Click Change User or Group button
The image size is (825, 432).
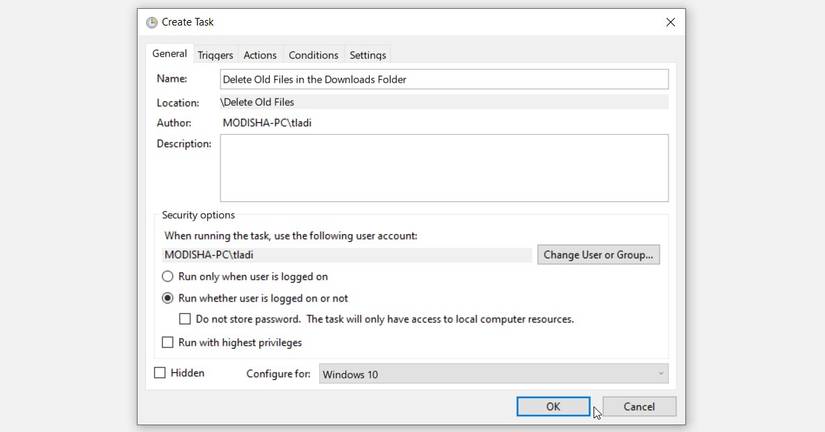tap(598, 255)
